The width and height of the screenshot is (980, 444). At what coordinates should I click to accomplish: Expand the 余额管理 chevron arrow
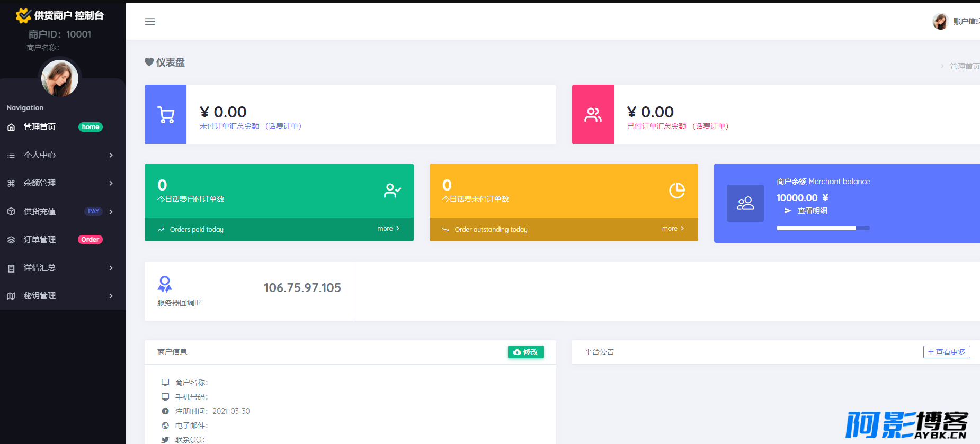point(111,183)
